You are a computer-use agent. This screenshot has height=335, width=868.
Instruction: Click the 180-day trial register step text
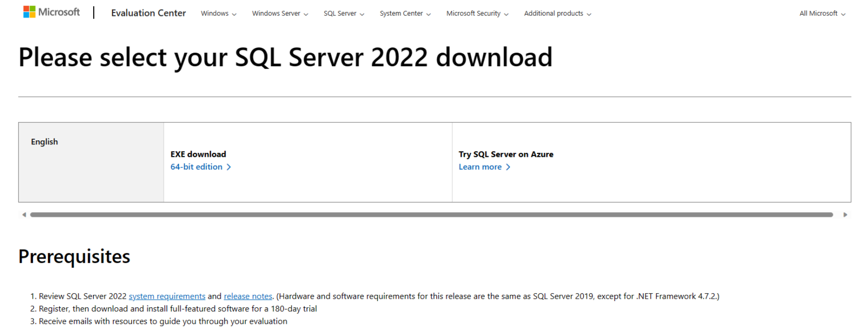[x=178, y=309]
